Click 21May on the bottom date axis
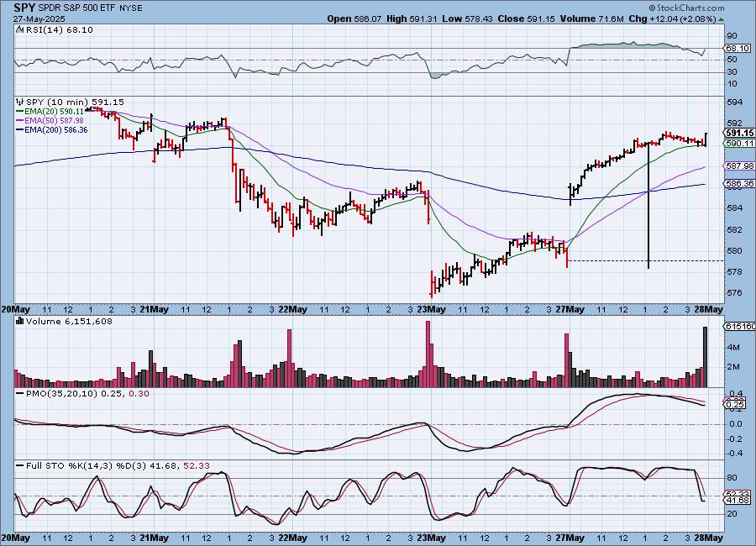Screen dimensions: 756x546 (154, 538)
